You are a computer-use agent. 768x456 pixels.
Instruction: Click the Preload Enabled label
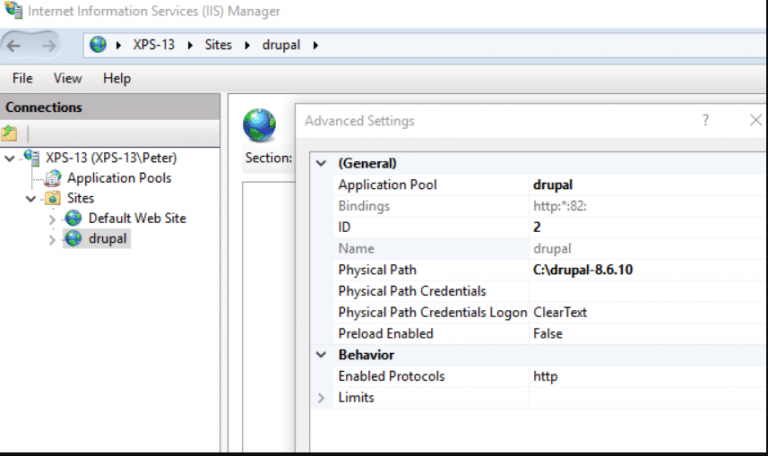tap(385, 334)
